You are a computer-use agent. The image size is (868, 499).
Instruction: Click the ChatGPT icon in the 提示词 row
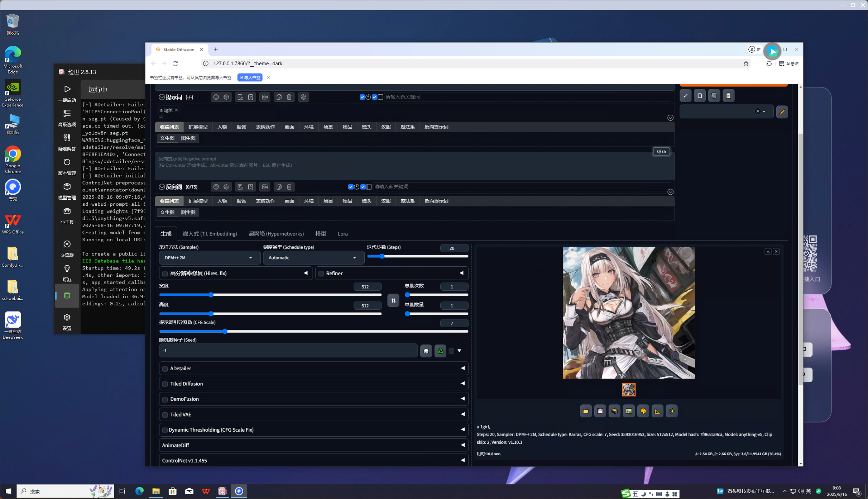click(303, 97)
